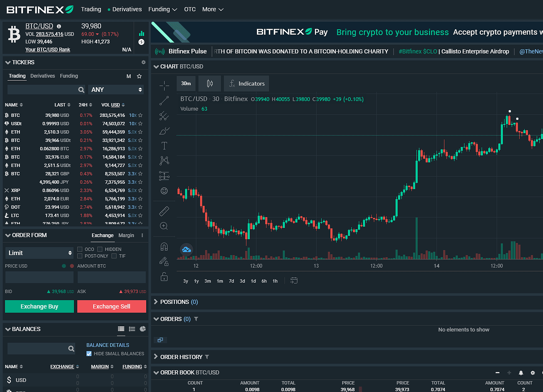Open the Limit order type dropdown

pyautogui.click(x=39, y=253)
